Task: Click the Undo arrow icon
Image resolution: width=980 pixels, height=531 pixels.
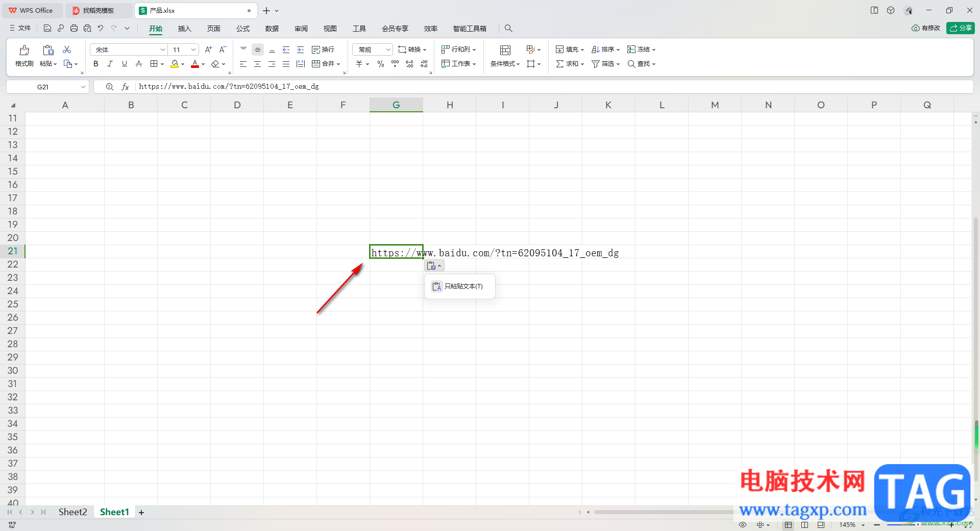Action: click(101, 28)
